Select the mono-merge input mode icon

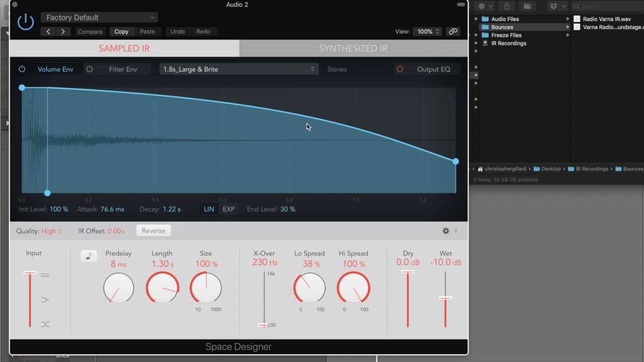[x=45, y=300]
